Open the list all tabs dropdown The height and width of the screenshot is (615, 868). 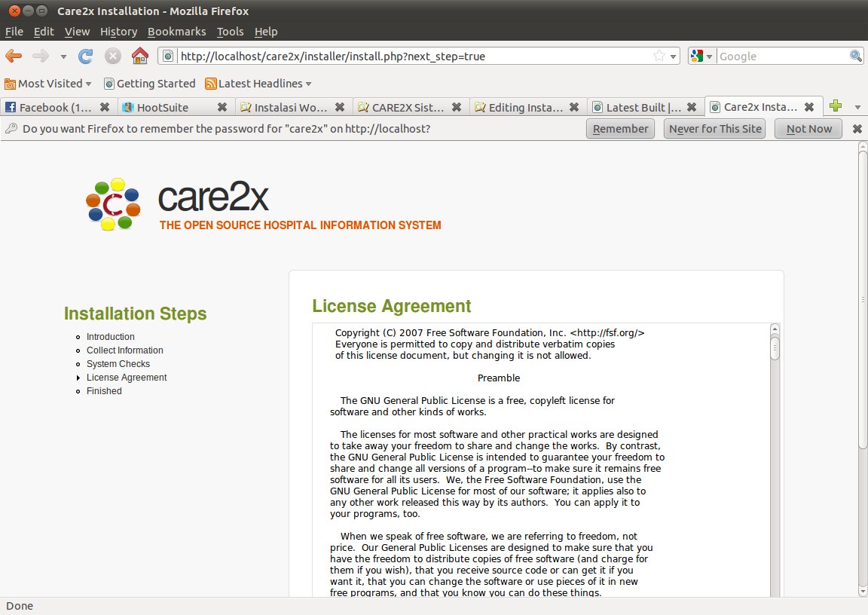tap(857, 107)
